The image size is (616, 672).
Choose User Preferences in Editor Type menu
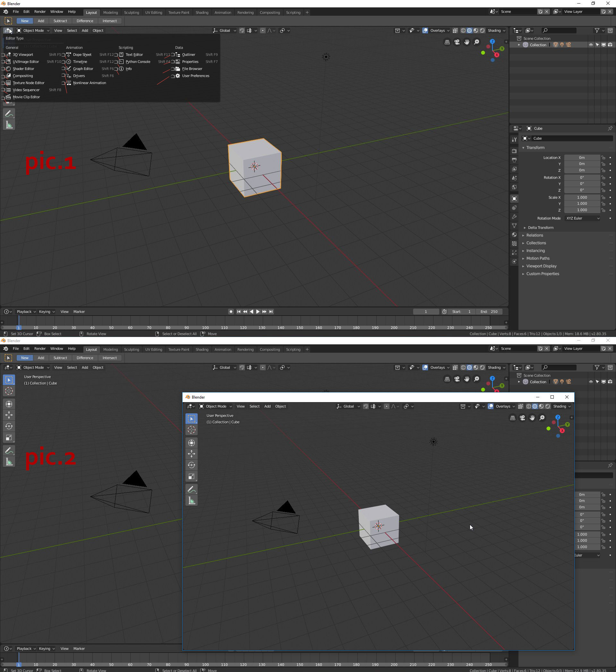pyautogui.click(x=195, y=76)
